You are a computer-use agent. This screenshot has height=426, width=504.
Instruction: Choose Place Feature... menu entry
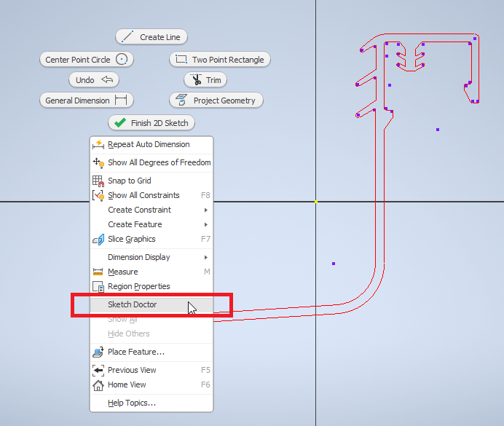[151, 352]
